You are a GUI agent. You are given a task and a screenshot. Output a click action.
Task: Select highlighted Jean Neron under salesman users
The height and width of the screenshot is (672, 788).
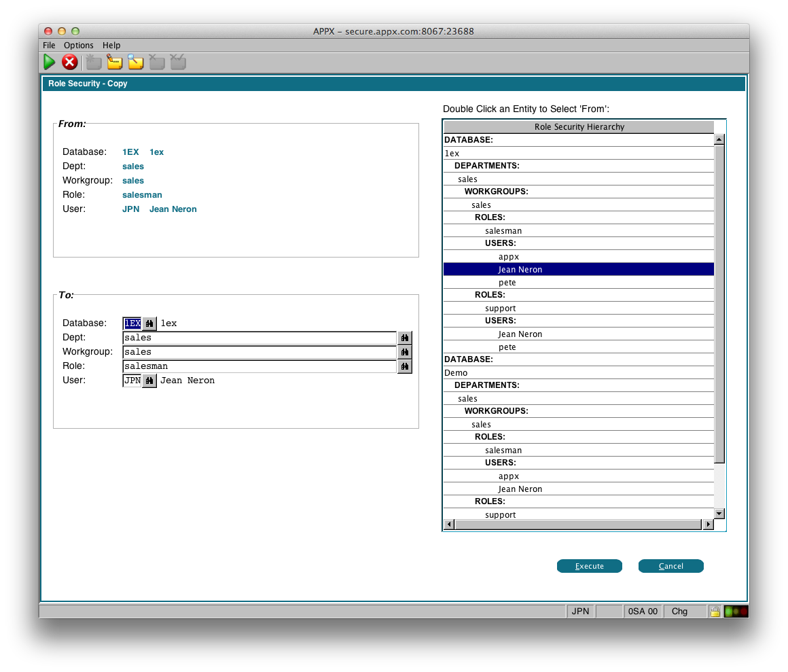tap(520, 270)
